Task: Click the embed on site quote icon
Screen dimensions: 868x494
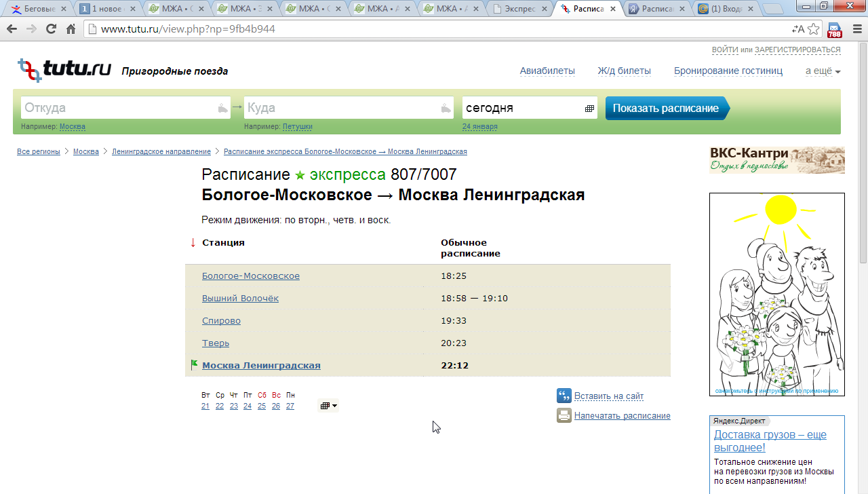Action: click(x=564, y=396)
